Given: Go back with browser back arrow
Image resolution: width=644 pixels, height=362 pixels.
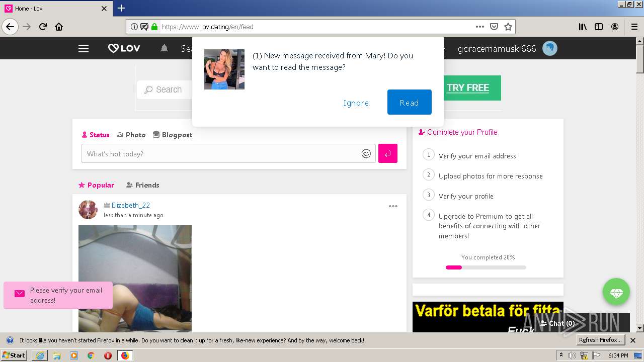Looking at the screenshot, I should (10, 27).
